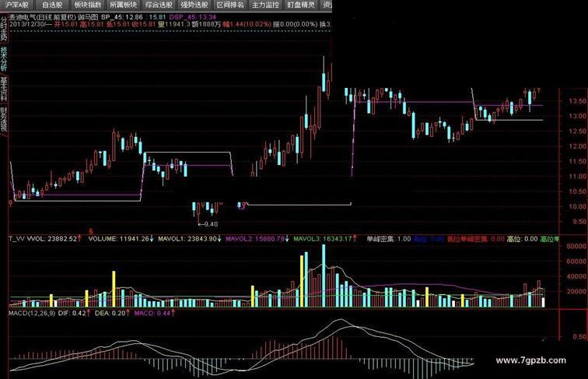Open the 综合选股 tab
The width and height of the screenshot is (588, 379).
tap(159, 5)
